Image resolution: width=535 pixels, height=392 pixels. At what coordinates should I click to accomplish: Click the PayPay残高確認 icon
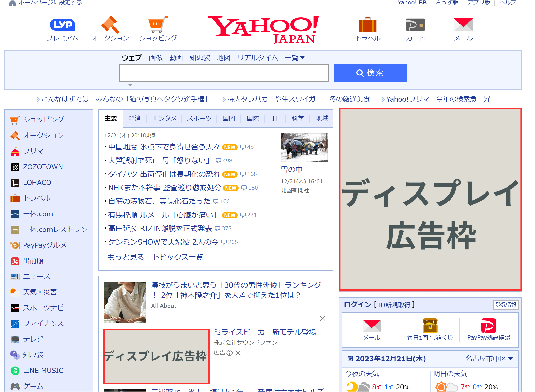click(488, 325)
